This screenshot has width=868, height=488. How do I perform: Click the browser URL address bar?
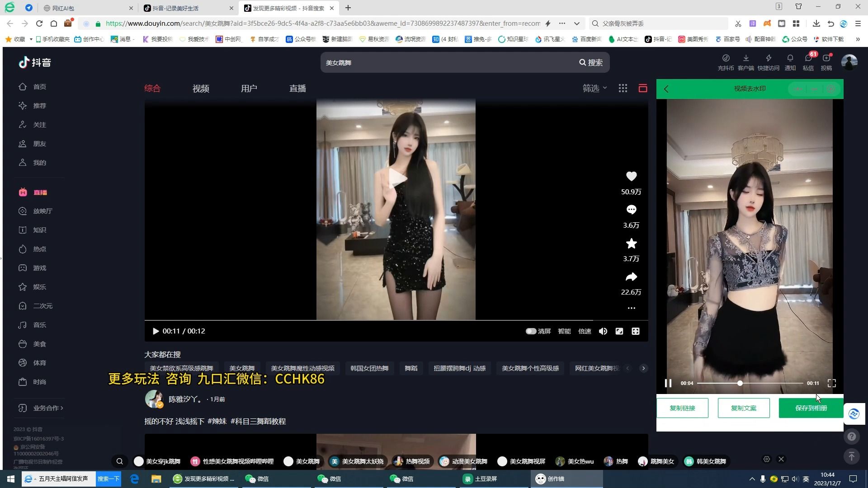click(x=322, y=23)
